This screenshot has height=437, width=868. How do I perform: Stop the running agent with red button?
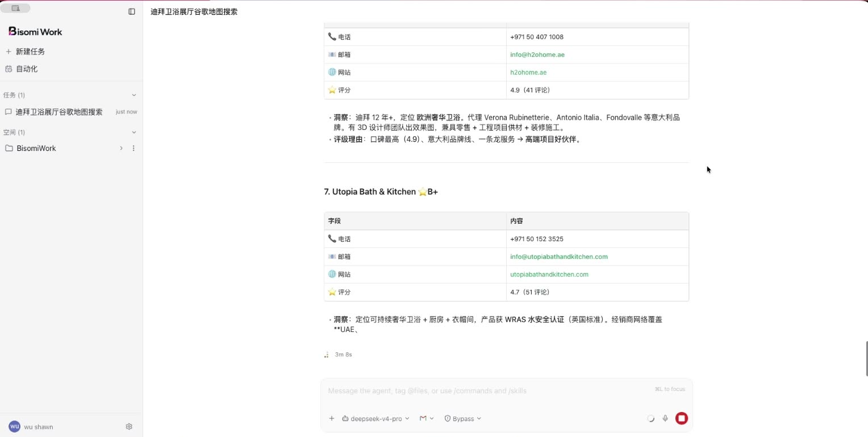click(681, 418)
